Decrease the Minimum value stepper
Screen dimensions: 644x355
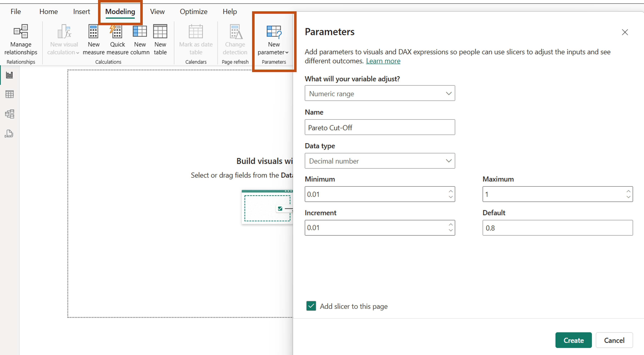(450, 197)
